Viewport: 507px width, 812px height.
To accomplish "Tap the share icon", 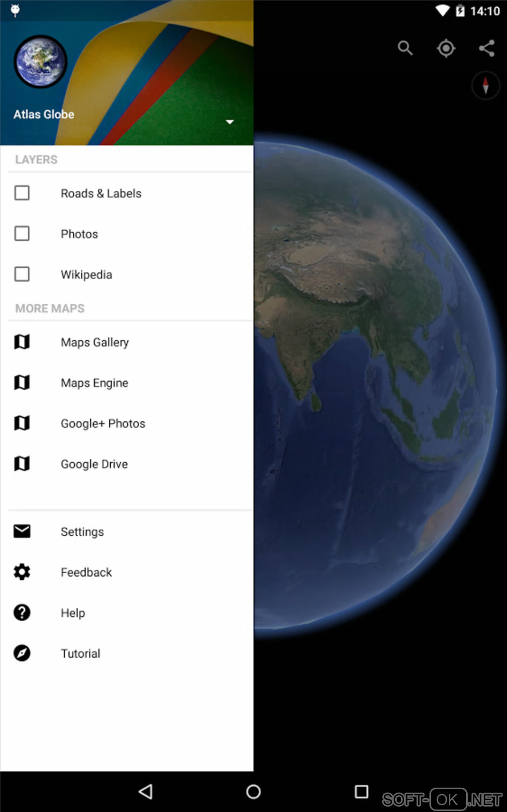I will pyautogui.click(x=487, y=48).
